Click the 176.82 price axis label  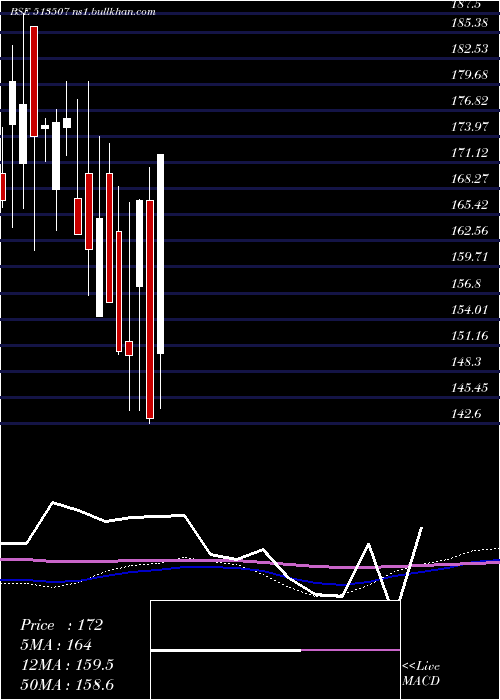(470, 101)
